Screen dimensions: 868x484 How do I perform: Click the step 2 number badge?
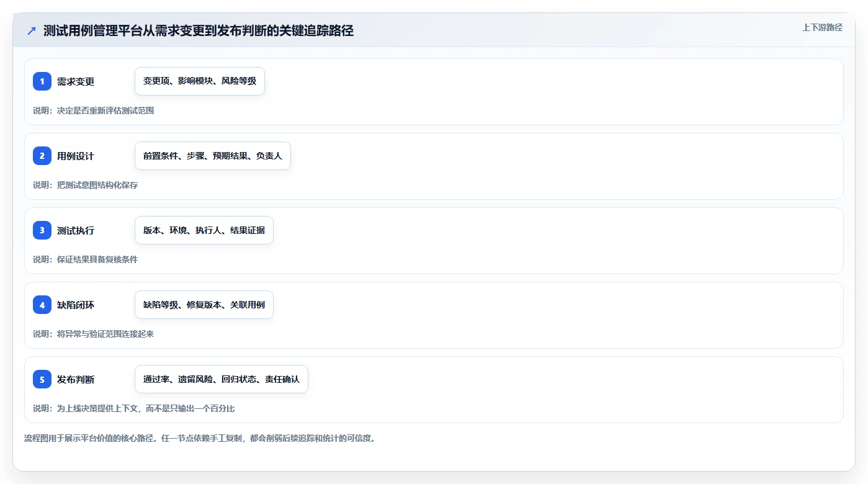[42, 156]
